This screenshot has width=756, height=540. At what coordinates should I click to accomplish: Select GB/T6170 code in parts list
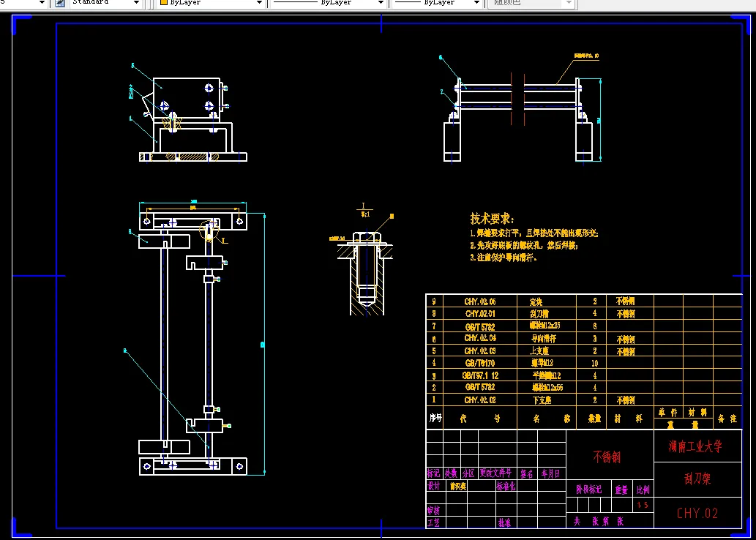click(x=479, y=363)
